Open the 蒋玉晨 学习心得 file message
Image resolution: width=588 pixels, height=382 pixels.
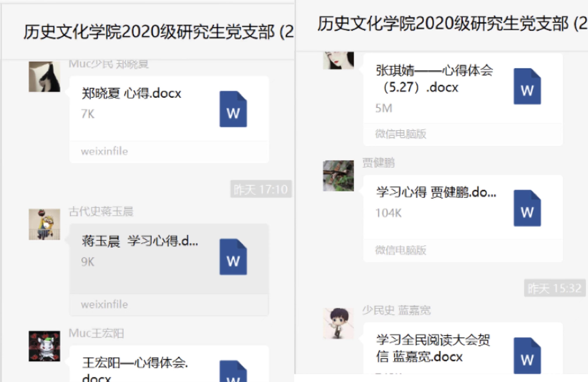point(169,270)
